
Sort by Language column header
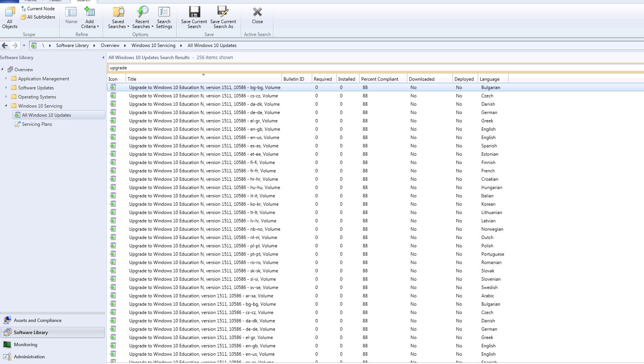tap(493, 79)
